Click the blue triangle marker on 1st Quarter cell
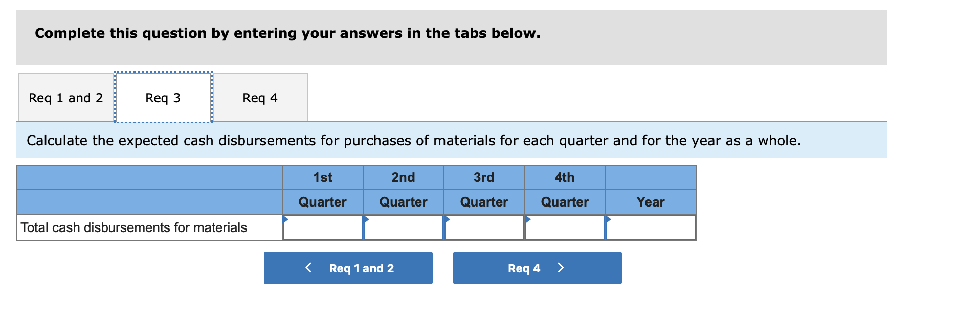The height and width of the screenshot is (320, 980). 286,219
